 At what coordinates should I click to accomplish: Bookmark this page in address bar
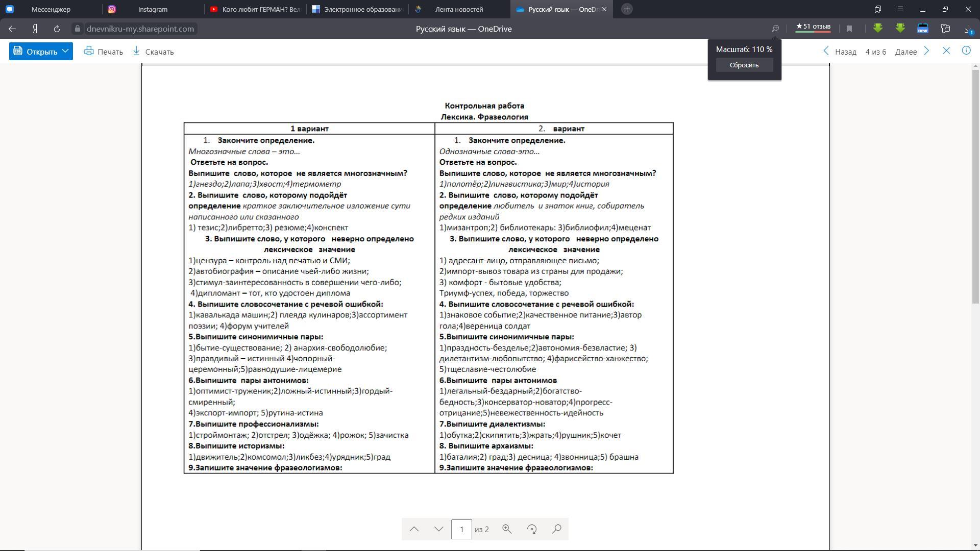pyautogui.click(x=849, y=29)
